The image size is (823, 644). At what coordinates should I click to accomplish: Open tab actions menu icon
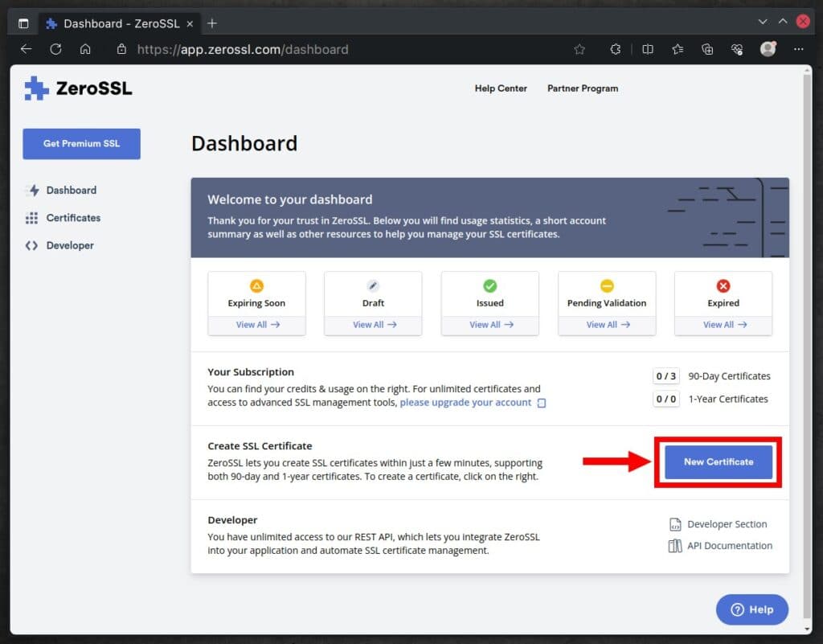[x=23, y=23]
